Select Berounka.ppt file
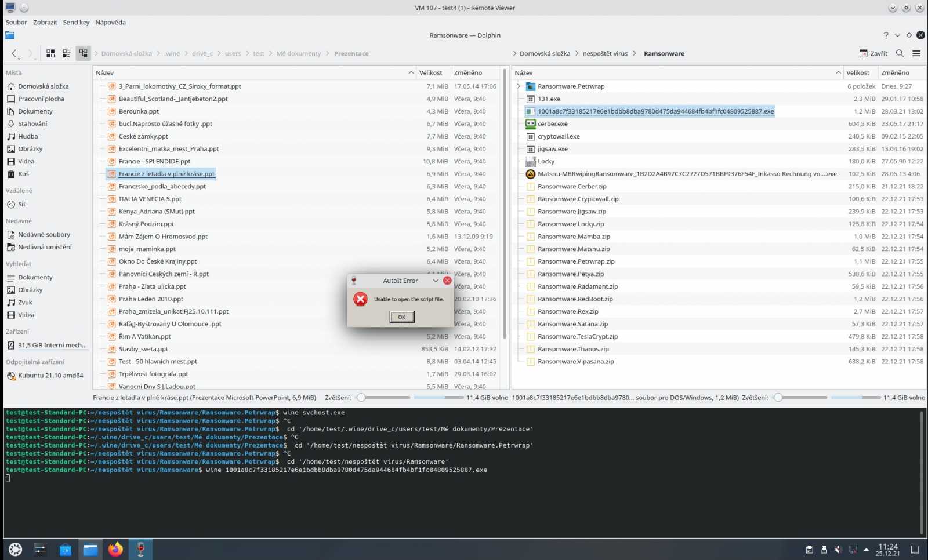Screen dimensions: 928x560 139,111
